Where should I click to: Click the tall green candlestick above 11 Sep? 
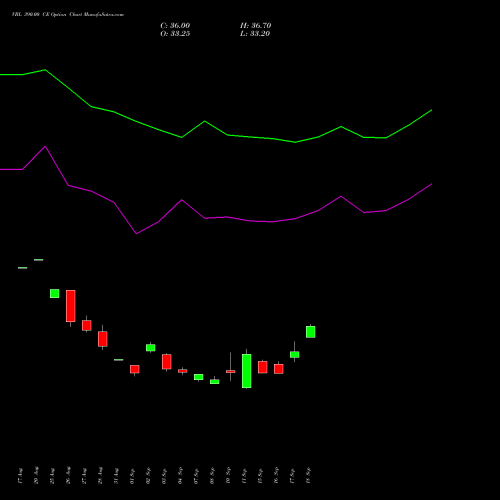pyautogui.click(x=247, y=371)
